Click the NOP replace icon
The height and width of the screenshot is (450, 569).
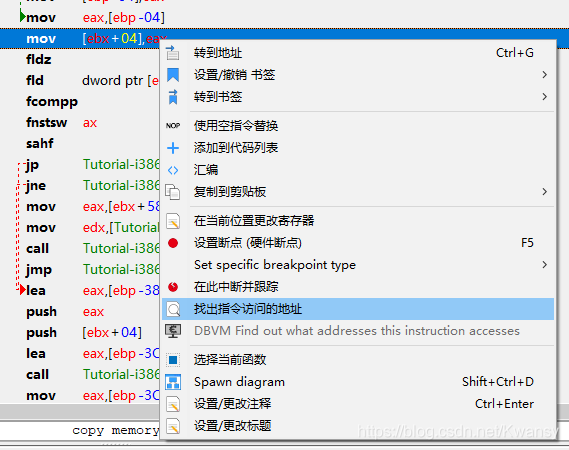[173, 126]
